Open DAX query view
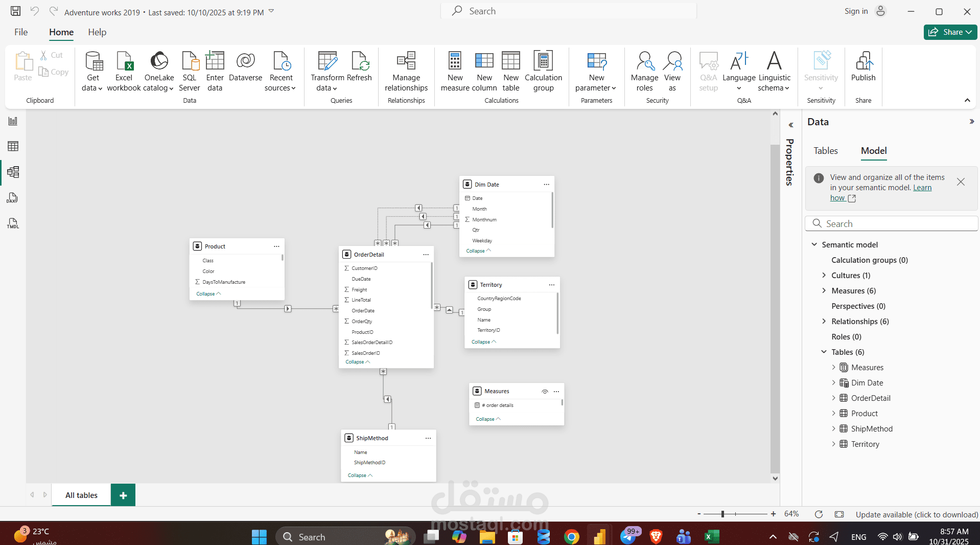 click(13, 198)
